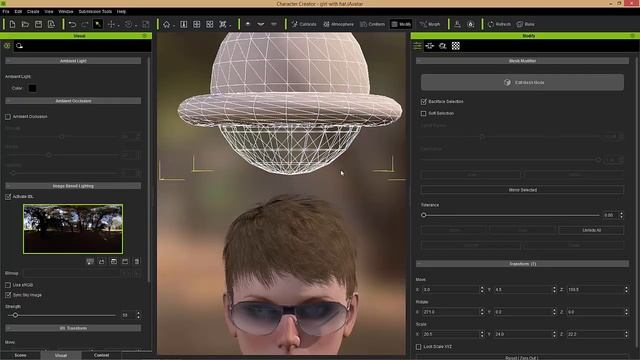Image resolution: width=640 pixels, height=360 pixels.
Task: Open the dropdown arrow beside the Home icon
Action: click(x=174, y=26)
